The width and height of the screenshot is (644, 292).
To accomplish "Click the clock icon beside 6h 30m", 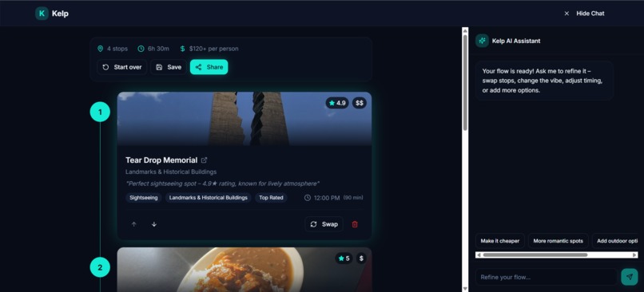I will pos(141,49).
